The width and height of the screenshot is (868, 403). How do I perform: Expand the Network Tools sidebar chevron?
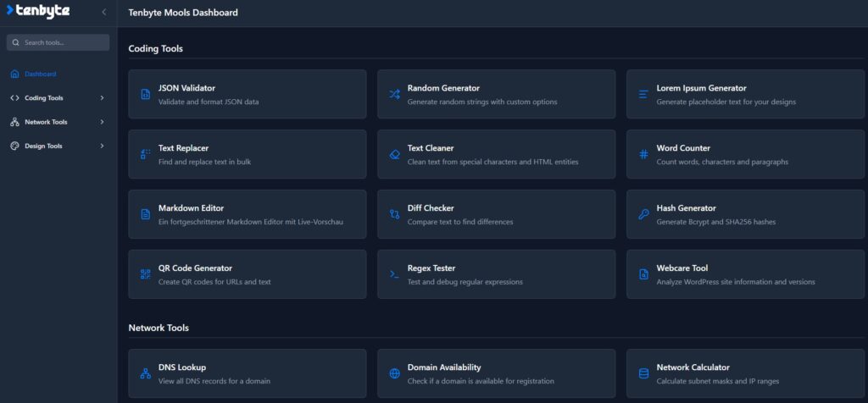point(103,122)
